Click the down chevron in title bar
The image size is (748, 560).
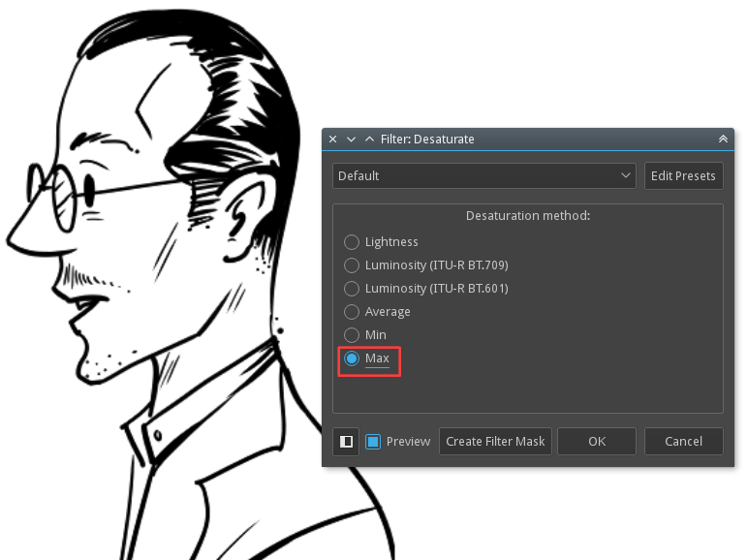point(351,140)
